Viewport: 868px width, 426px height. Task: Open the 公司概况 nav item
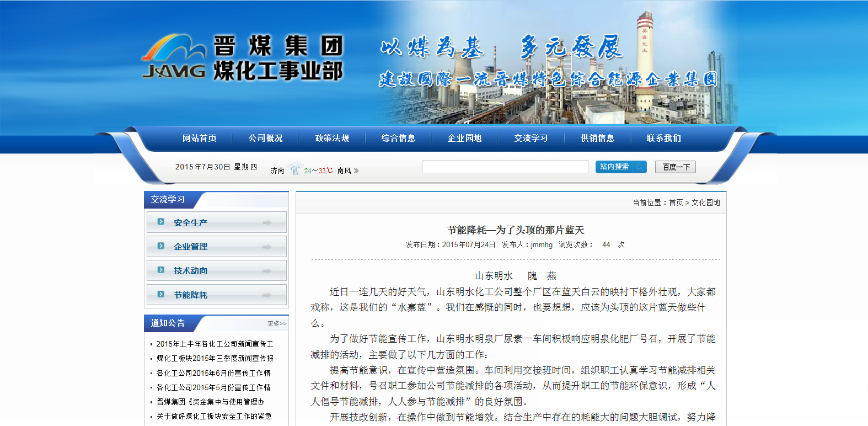(x=265, y=139)
